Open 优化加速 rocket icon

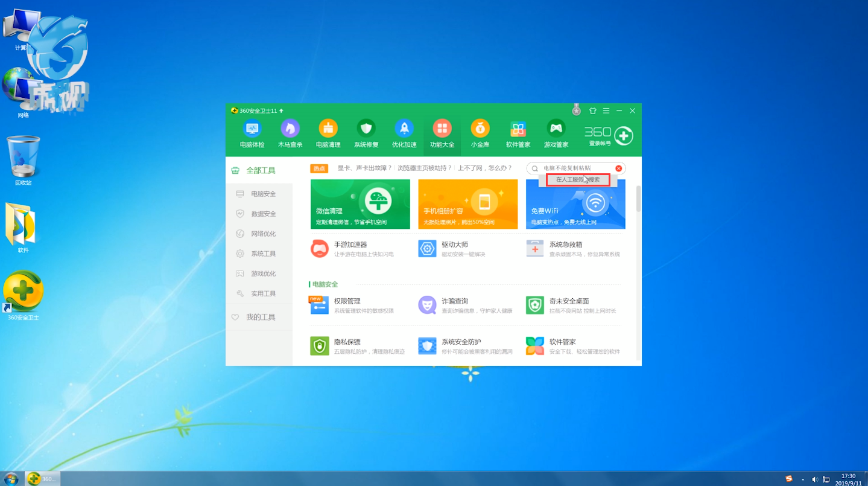[404, 133]
